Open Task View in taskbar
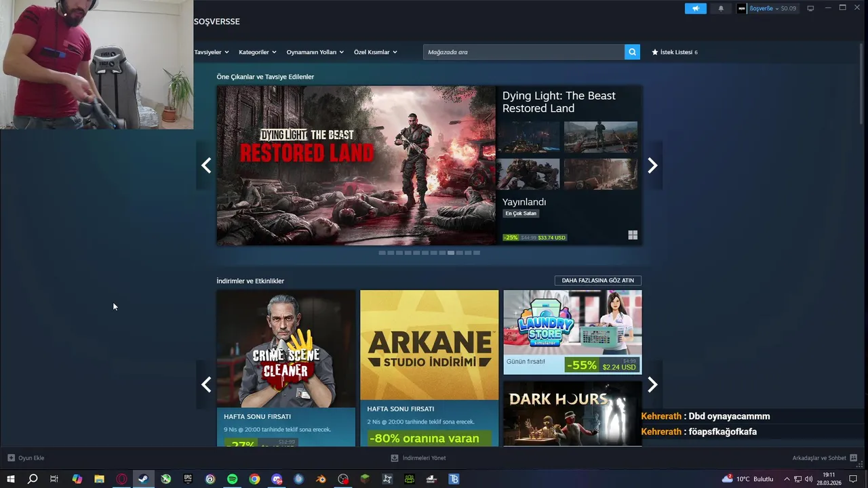868x488 pixels. (54, 479)
